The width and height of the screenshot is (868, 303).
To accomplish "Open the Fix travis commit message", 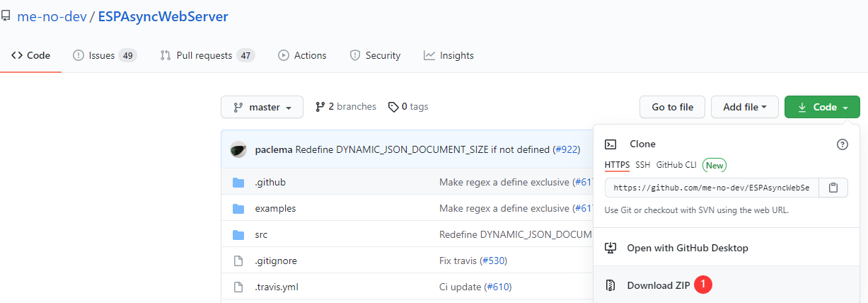I will tap(458, 261).
